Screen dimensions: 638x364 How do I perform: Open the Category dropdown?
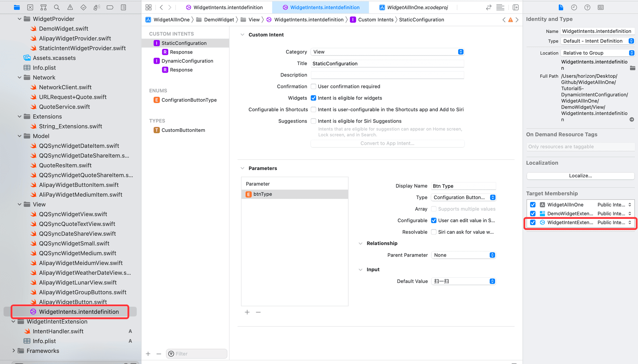[x=387, y=52]
